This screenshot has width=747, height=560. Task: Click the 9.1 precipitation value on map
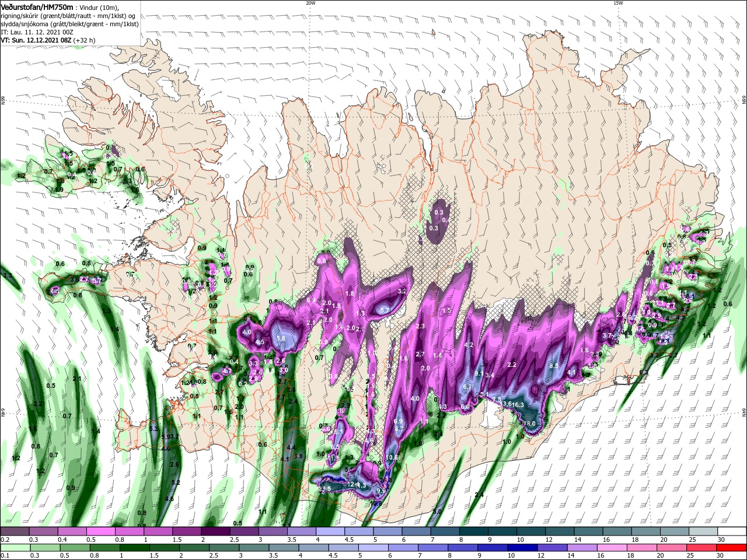tap(479, 373)
